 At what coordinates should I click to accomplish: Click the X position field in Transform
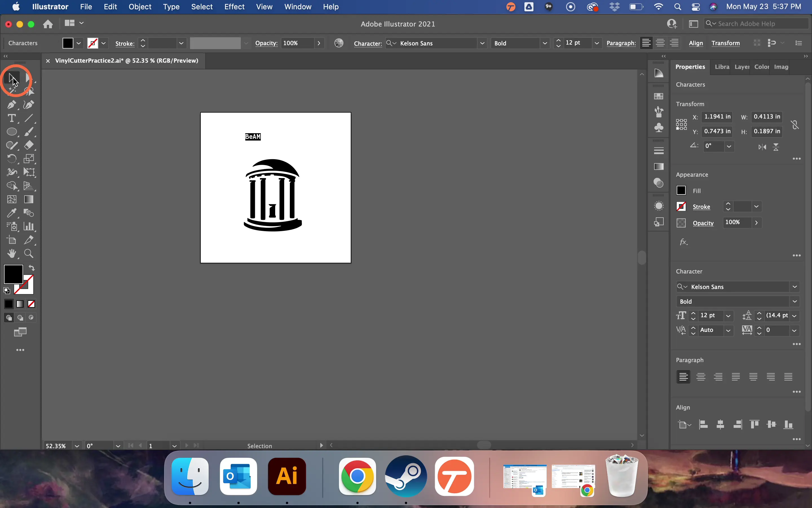[x=717, y=117]
